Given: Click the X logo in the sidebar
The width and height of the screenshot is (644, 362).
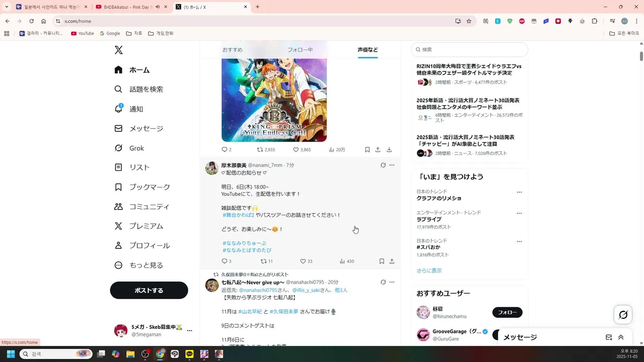Looking at the screenshot, I should pos(118,50).
